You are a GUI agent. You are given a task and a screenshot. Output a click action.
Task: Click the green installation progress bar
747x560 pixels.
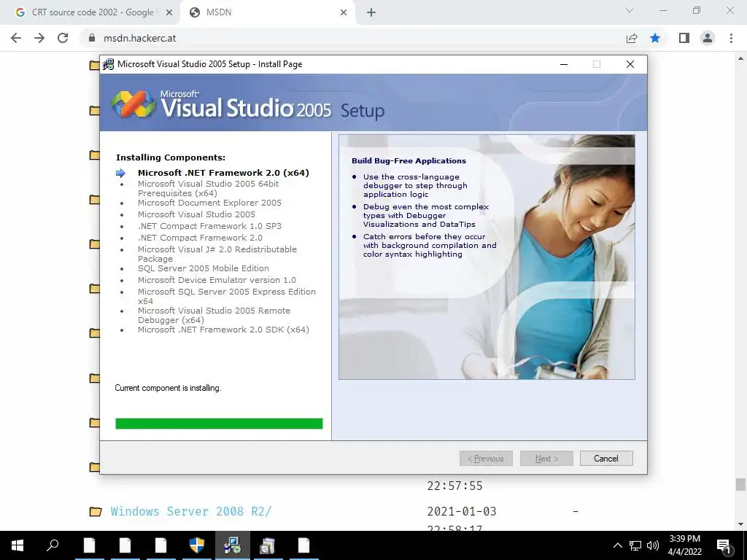(x=219, y=424)
